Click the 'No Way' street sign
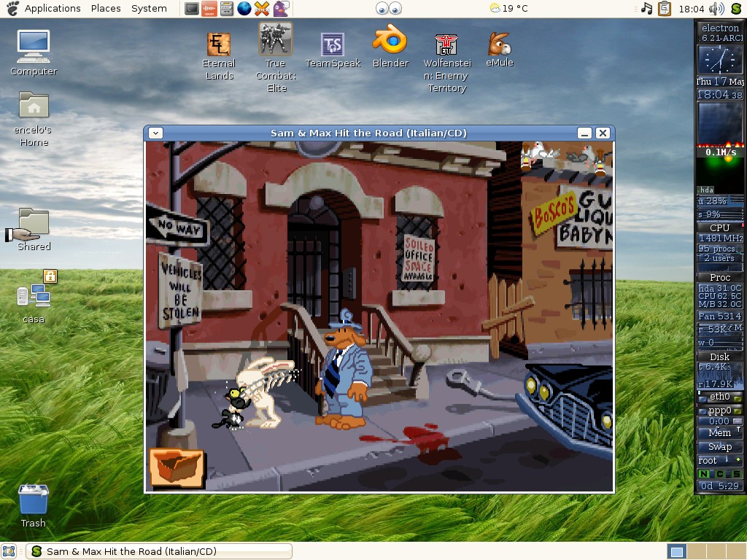Viewport: 747px width, 560px height. point(177,225)
